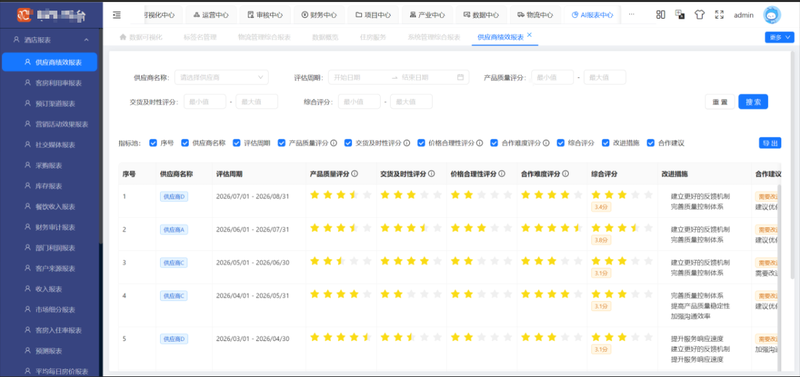
Task: Uncheck the 综合评分 indicator checkbox
Action: pos(561,143)
